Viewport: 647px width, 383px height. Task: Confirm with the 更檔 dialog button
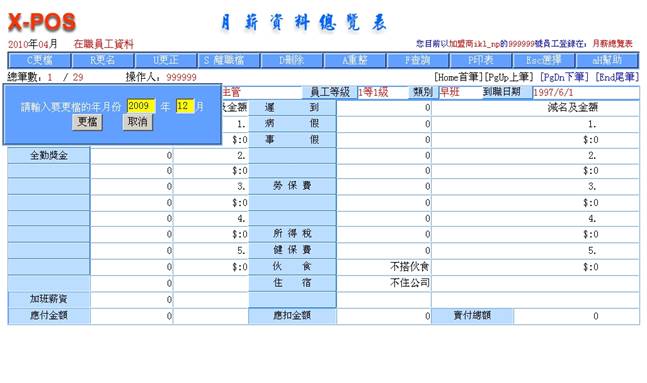tap(87, 122)
